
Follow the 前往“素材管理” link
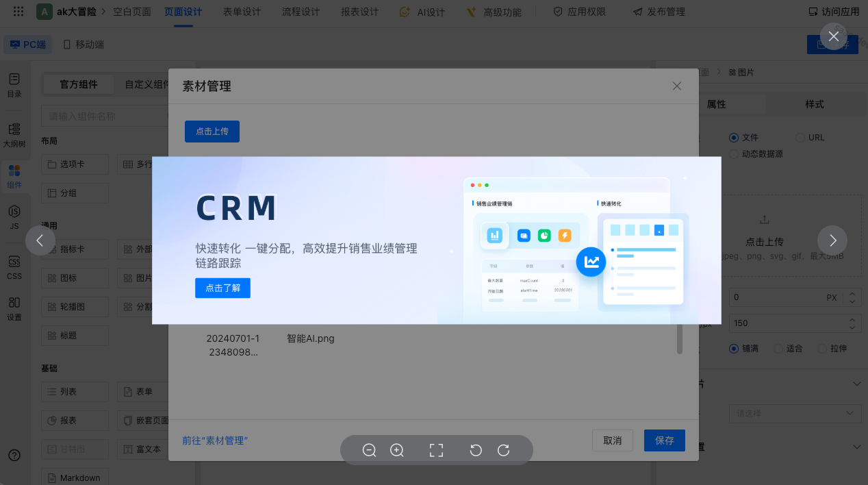coord(215,440)
